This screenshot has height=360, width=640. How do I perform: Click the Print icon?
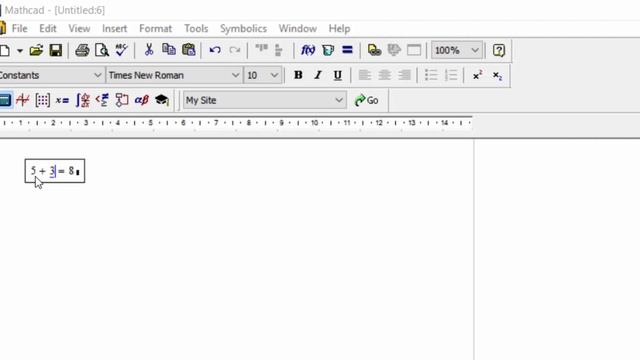point(82,51)
